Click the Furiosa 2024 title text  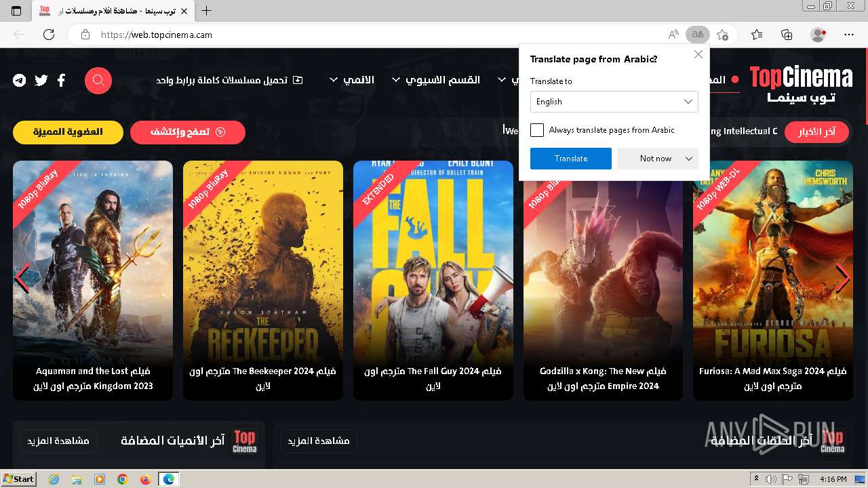tap(773, 378)
